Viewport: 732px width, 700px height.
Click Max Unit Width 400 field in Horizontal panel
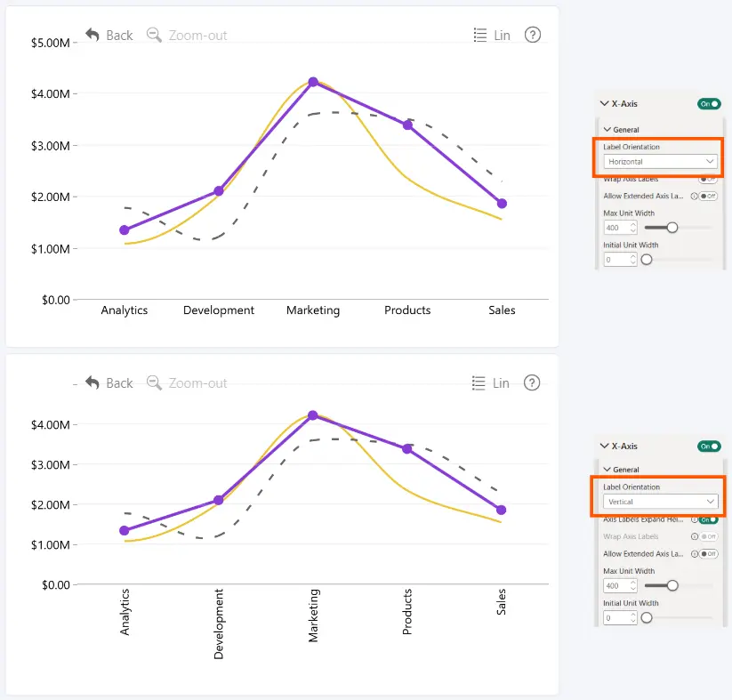[620, 228]
